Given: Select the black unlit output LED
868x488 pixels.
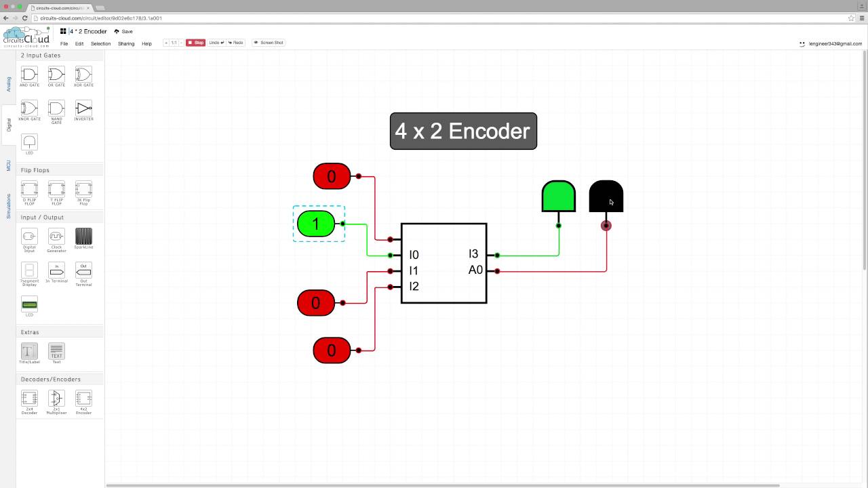Looking at the screenshot, I should [x=606, y=197].
